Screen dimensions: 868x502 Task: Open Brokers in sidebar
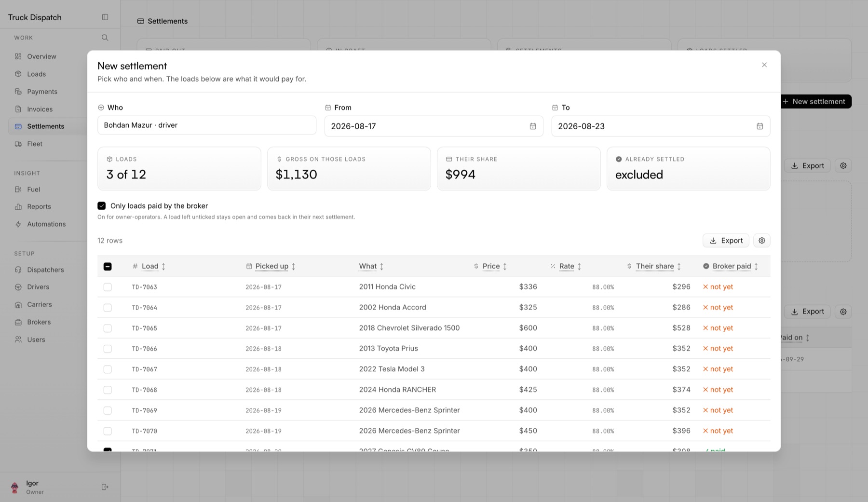[39, 322]
